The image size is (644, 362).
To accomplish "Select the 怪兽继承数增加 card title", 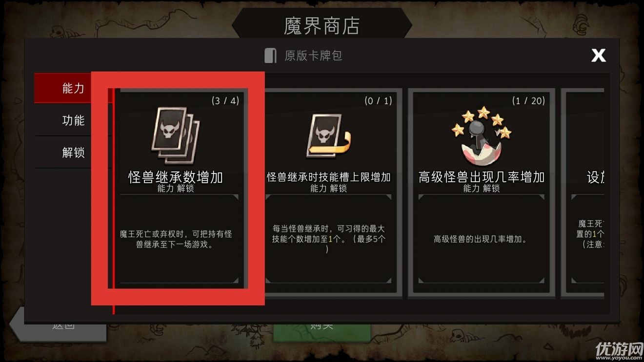I will pyautogui.click(x=176, y=177).
